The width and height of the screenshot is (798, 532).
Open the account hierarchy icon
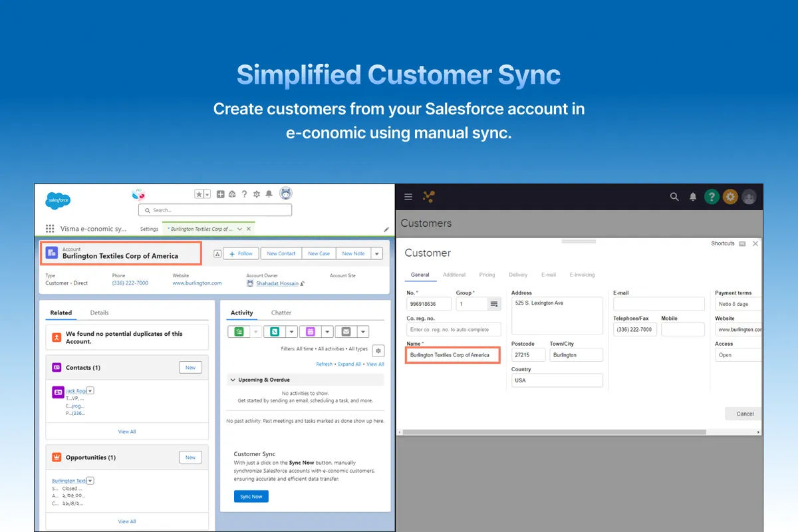[217, 253]
